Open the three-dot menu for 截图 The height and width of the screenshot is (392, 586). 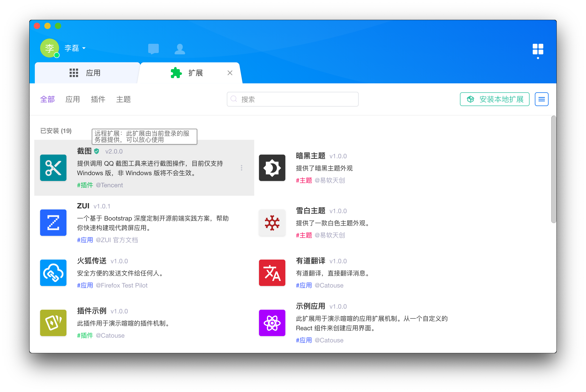241,168
